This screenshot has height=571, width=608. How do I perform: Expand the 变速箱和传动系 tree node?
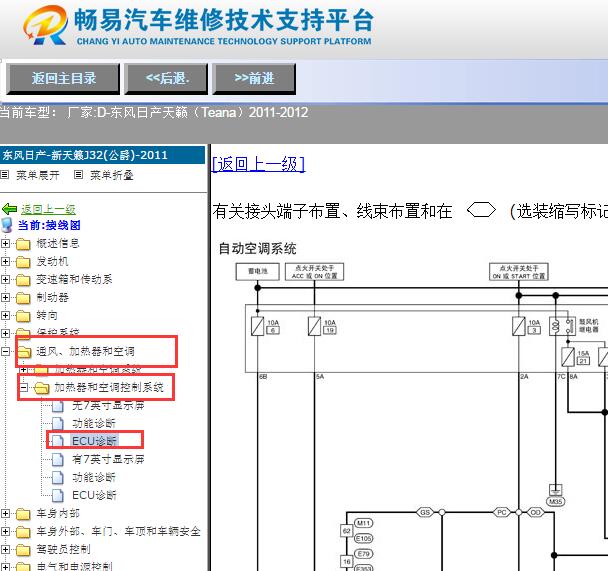(5, 279)
